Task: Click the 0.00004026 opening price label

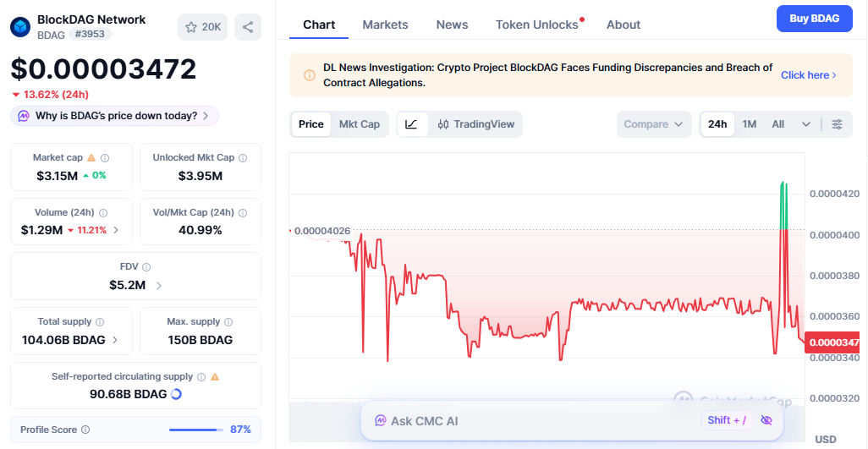Action: click(322, 231)
